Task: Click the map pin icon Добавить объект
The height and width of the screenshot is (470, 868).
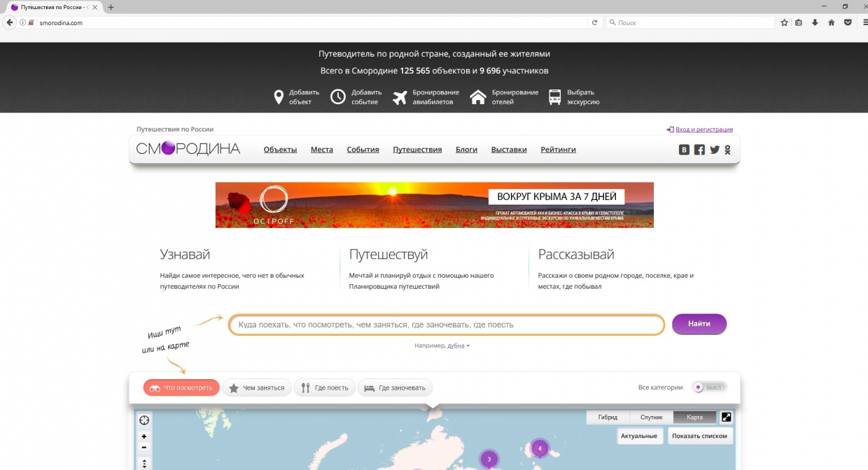Action: click(279, 97)
